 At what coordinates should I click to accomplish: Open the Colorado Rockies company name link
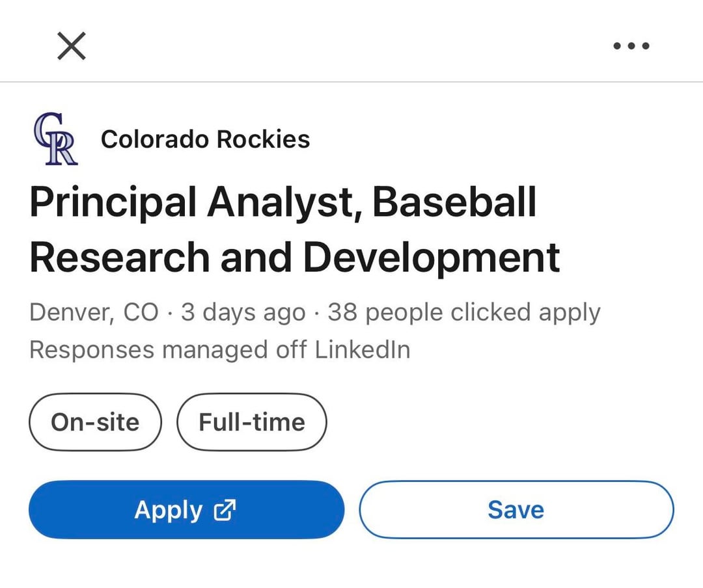(205, 139)
